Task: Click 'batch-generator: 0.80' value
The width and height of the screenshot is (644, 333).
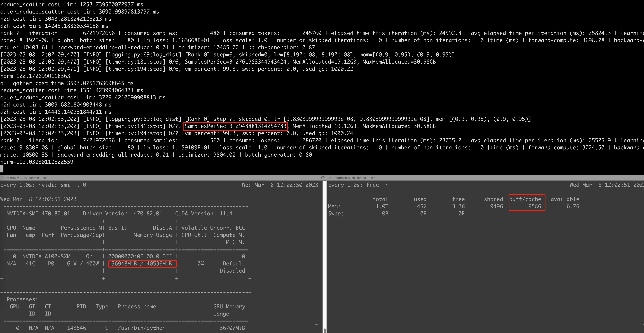Action: click(279, 155)
